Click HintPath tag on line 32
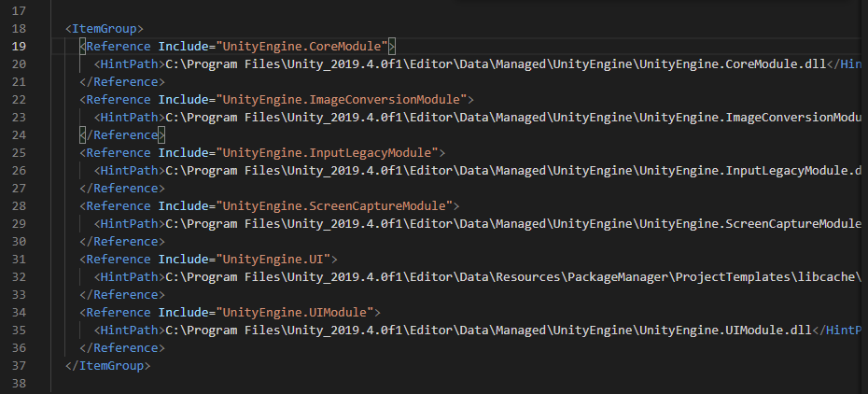This screenshot has width=868, height=394. (130, 276)
